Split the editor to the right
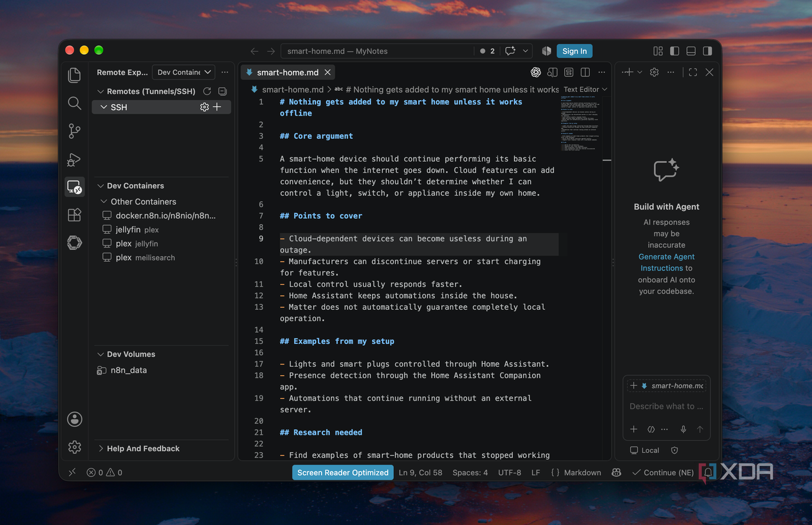 tap(585, 72)
